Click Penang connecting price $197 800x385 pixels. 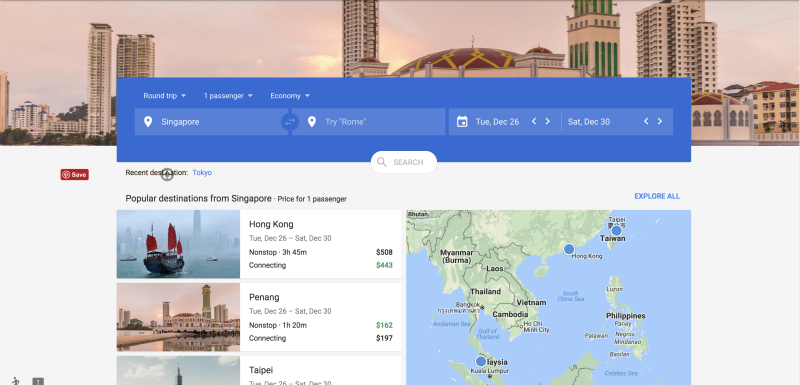[384, 338]
